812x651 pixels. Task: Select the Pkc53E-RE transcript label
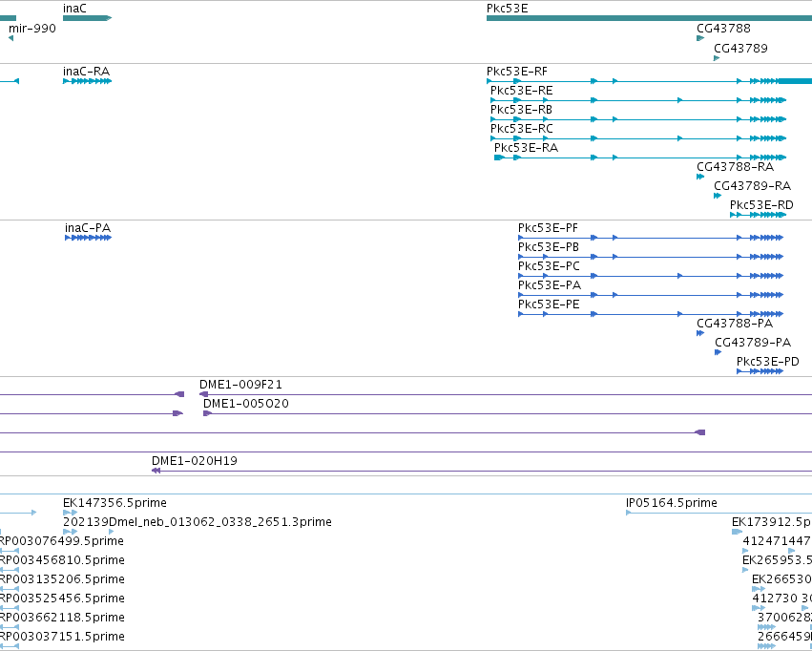pos(522,90)
